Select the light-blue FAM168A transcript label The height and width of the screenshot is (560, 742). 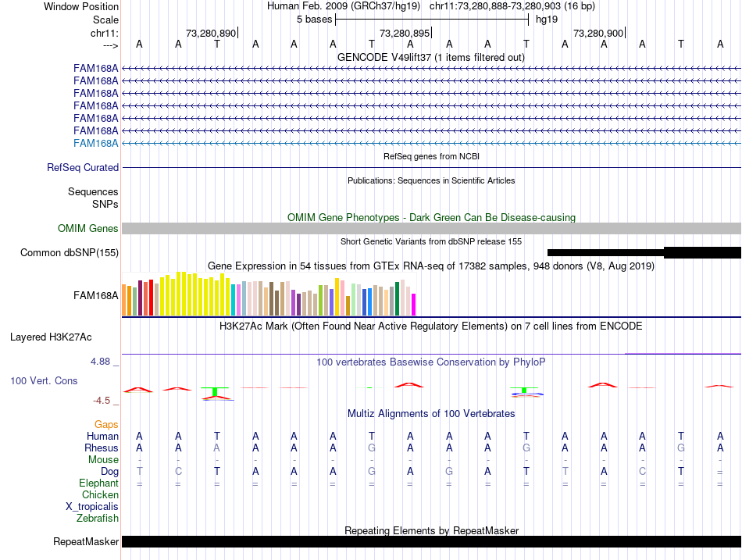(95, 144)
